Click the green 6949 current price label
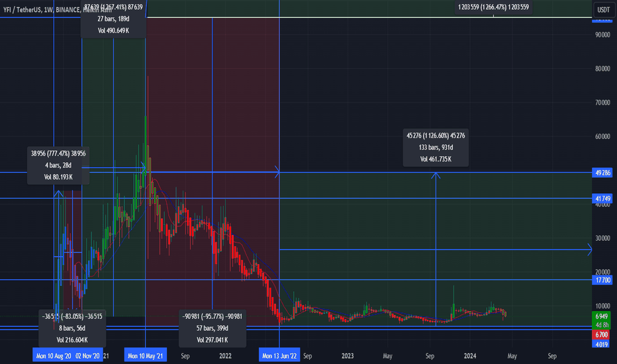This screenshot has height=364, width=617. 602,316
